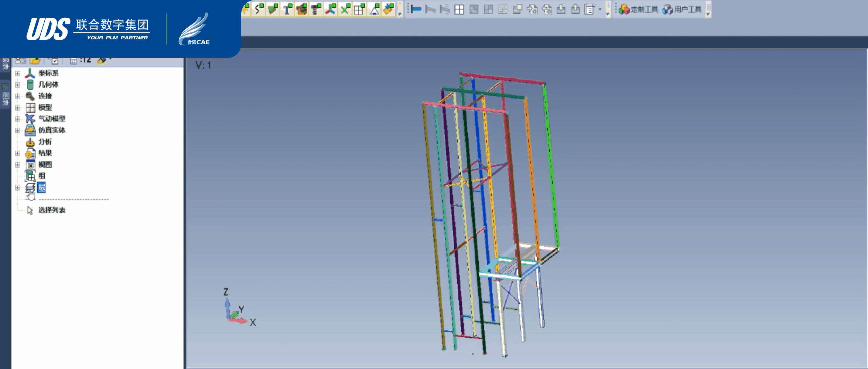Image resolution: width=868 pixels, height=369 pixels.
Task: Click the green surface entity display icon
Action: click(x=273, y=9)
